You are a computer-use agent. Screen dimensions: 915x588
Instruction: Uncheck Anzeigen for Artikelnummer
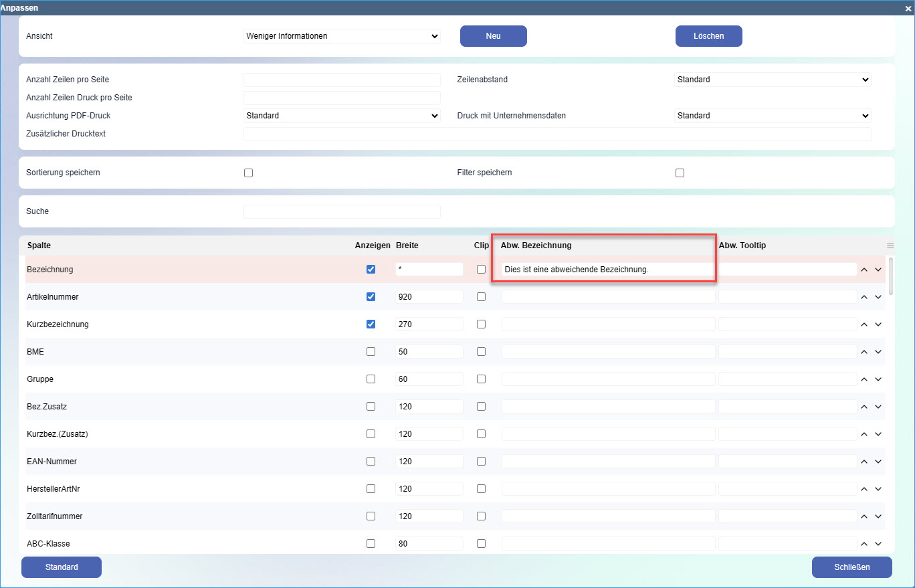click(x=371, y=297)
